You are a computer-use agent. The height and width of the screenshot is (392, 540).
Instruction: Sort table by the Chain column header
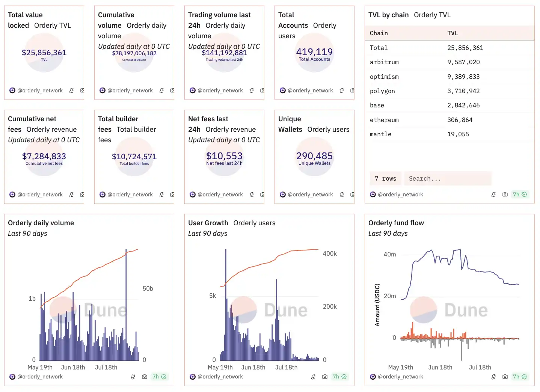coord(379,33)
